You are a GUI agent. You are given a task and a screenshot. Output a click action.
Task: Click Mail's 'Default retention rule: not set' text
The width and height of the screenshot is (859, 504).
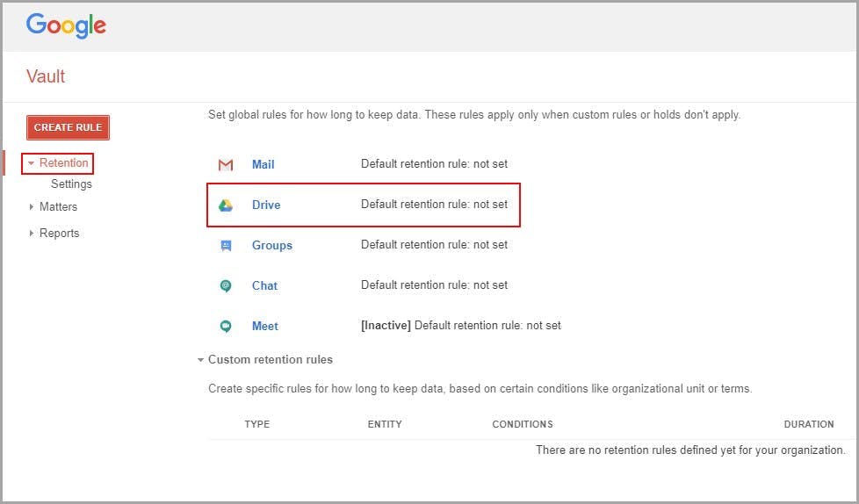click(x=434, y=164)
